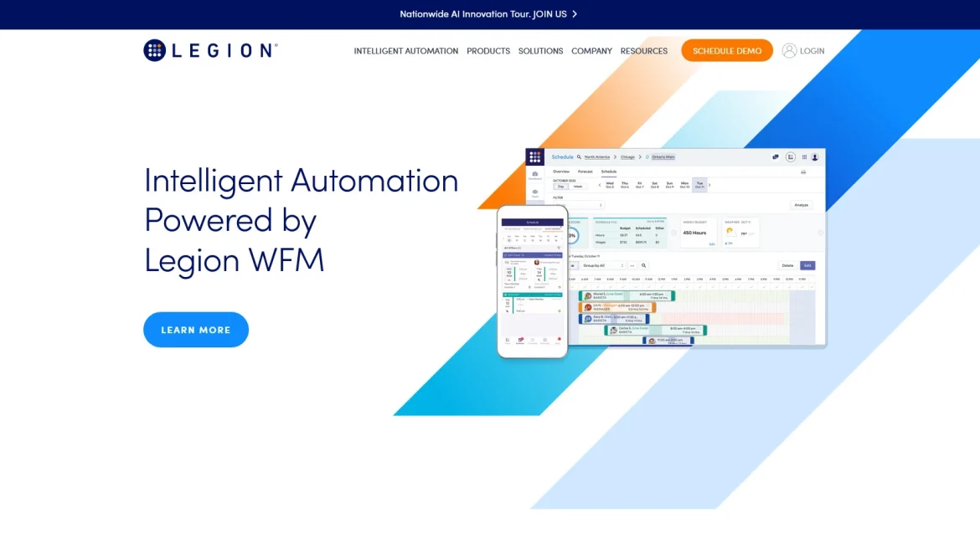980x544 pixels.
Task: Select the Chicago breadcrumb in the mockup
Action: [x=627, y=157]
